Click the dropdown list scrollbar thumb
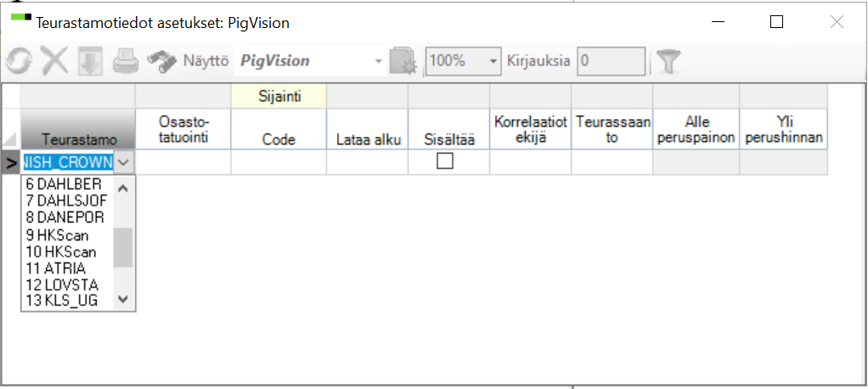This screenshot has width=868, height=389. [123, 247]
